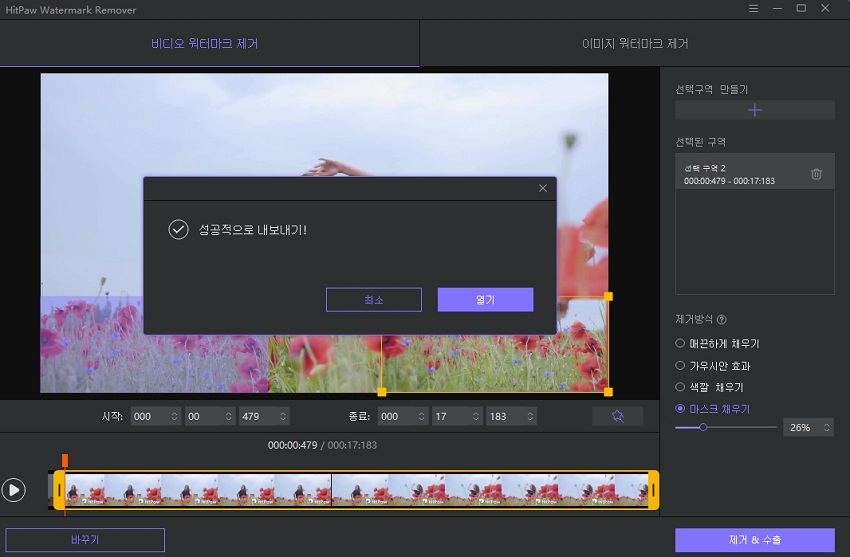Click the pin/marker icon beside end time
This screenshot has width=850, height=557.
tap(617, 416)
